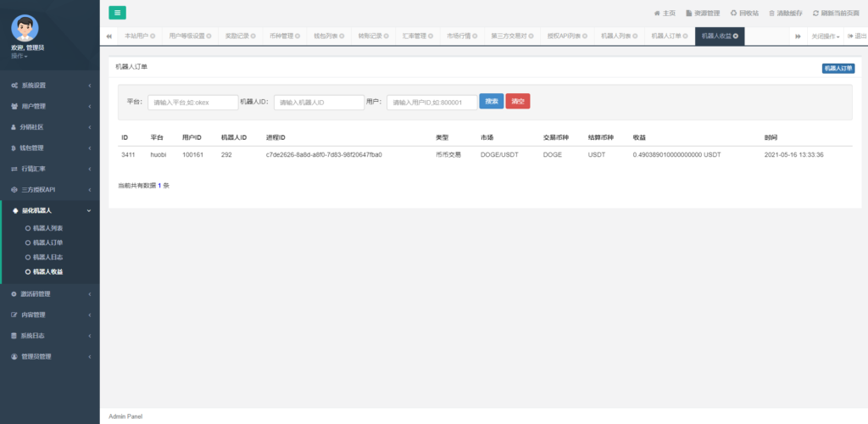The image size is (868, 424).
Task: Click the 主页 home icon link
Action: [x=665, y=14]
